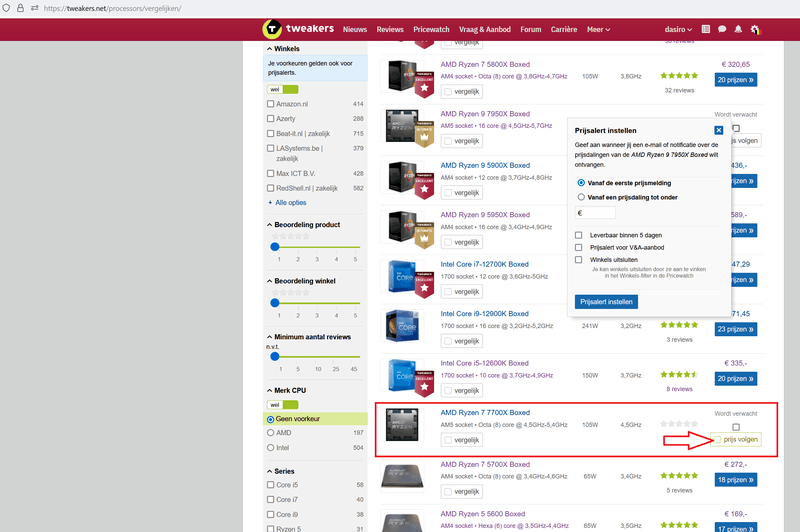Screen dimensions: 800x532
Task: Open Carrière menu item
Action: tap(564, 30)
